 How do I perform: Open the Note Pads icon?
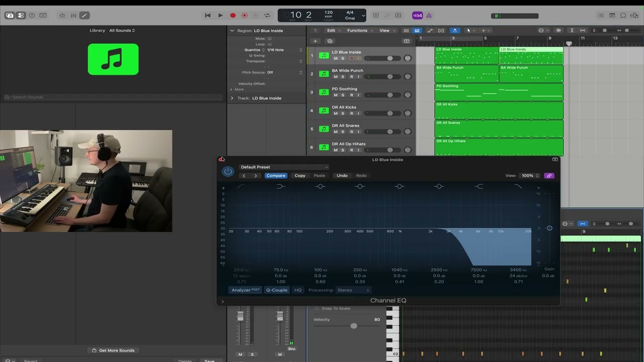point(612,16)
